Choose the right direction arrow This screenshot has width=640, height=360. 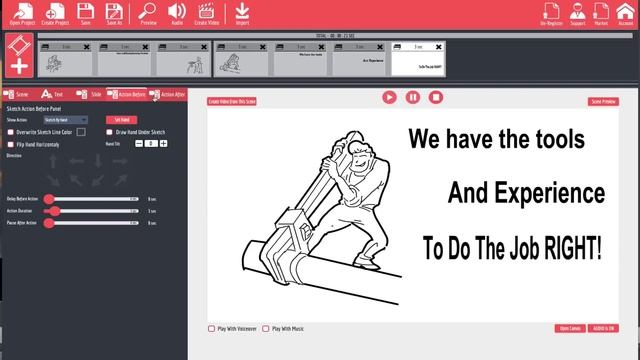[120, 161]
